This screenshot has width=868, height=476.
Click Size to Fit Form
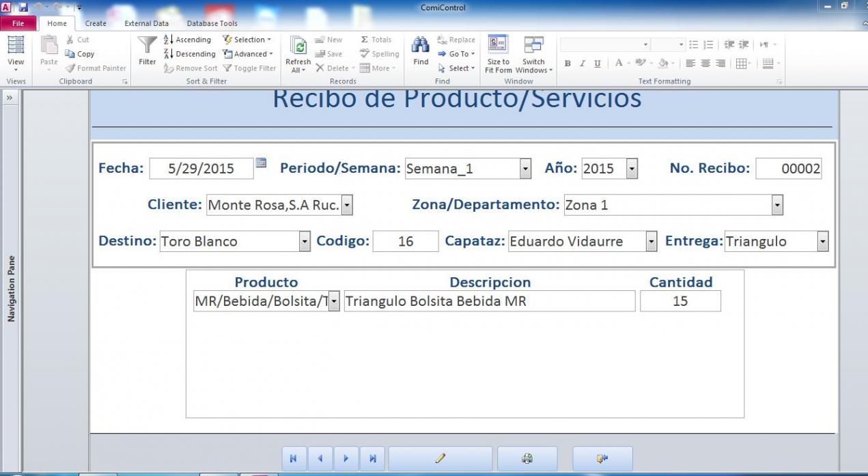point(499,55)
